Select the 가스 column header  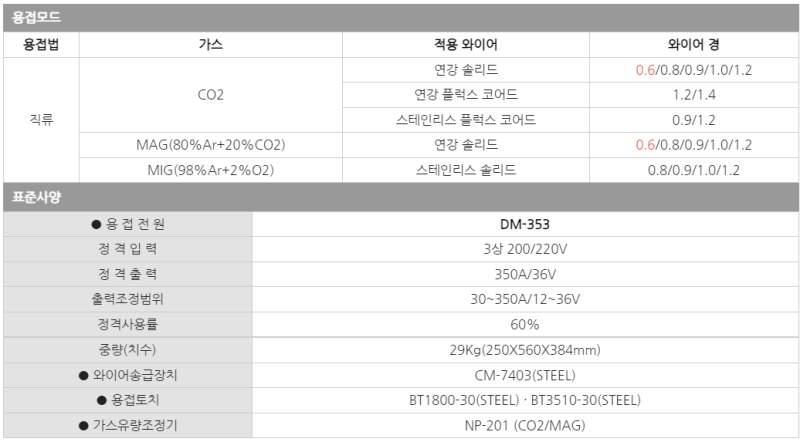tap(211, 45)
